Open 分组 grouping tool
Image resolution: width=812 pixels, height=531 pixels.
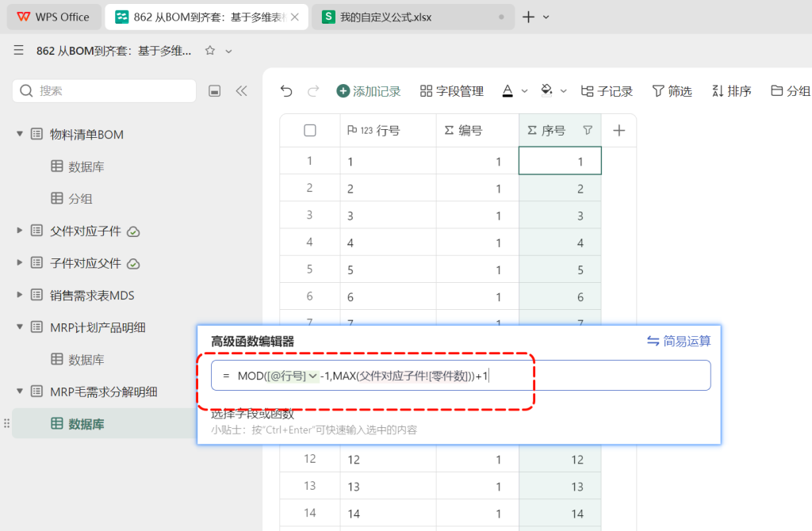791,91
